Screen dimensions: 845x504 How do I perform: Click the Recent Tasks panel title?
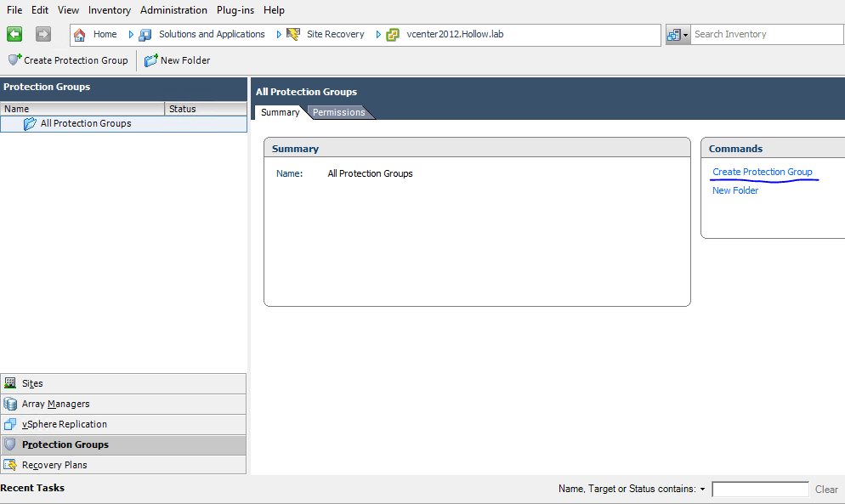(x=32, y=488)
